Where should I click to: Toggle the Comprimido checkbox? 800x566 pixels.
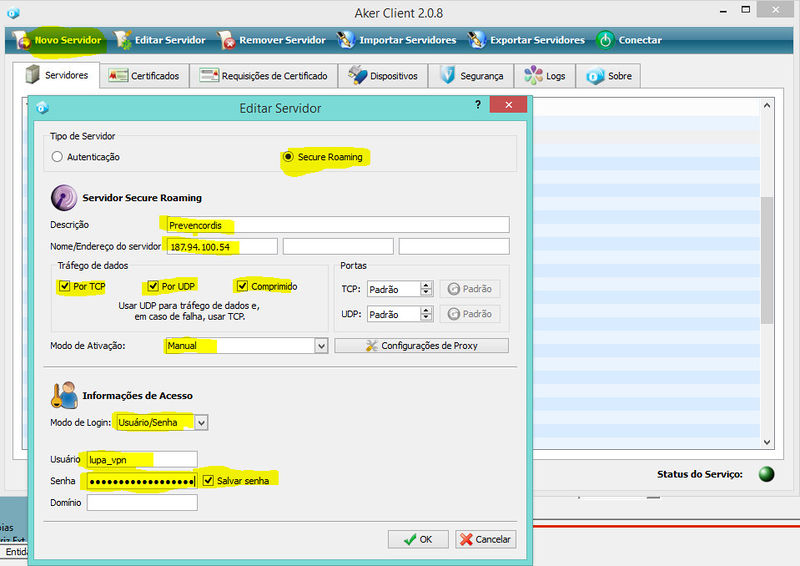(242, 286)
